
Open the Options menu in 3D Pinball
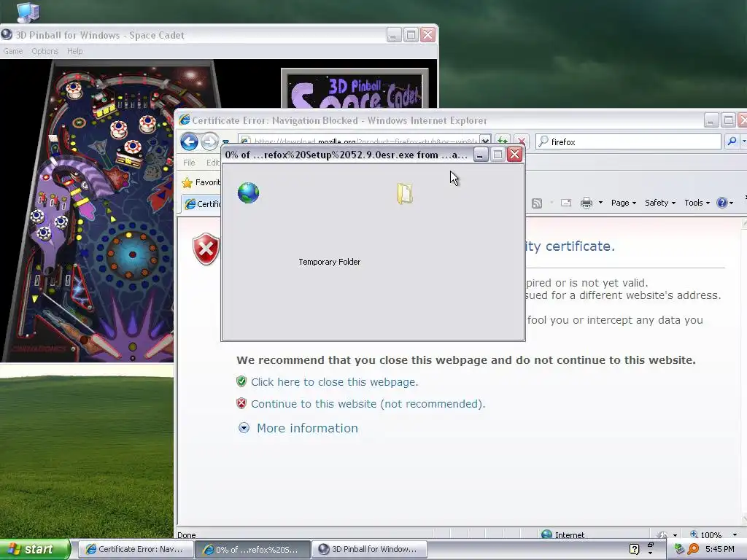click(x=44, y=51)
